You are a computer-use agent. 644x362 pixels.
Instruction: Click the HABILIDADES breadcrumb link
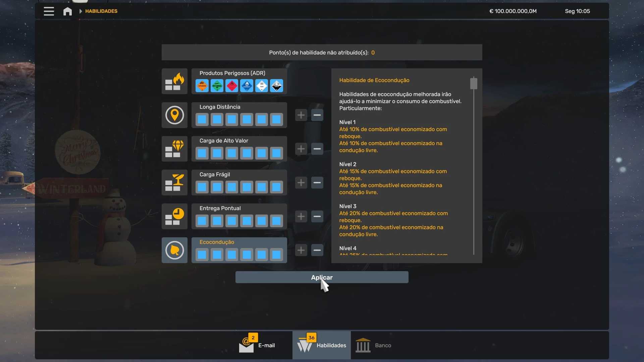(x=101, y=11)
